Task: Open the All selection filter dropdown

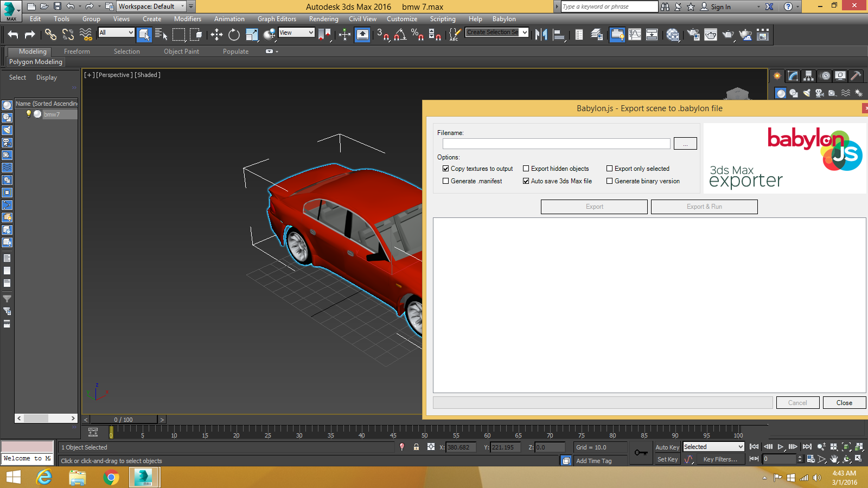Action: pos(116,33)
